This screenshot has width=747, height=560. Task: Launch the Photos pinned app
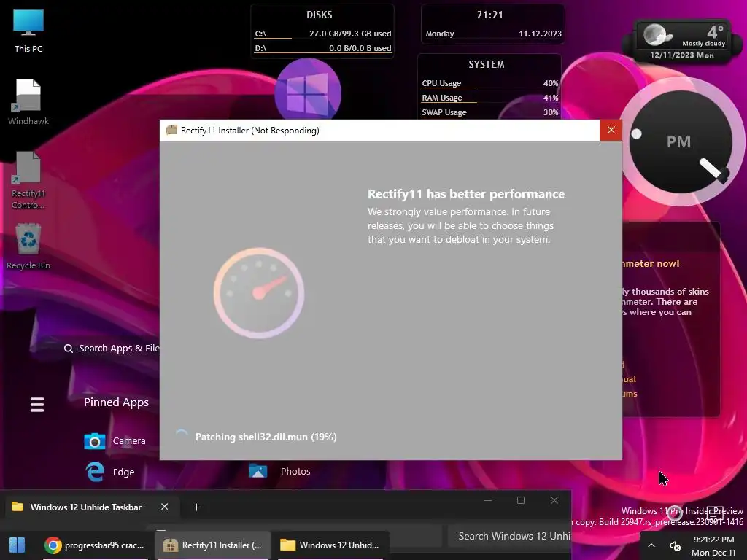coord(279,471)
